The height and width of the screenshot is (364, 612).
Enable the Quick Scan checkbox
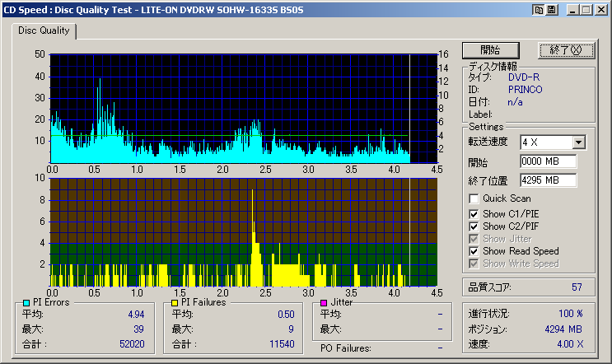[474, 198]
